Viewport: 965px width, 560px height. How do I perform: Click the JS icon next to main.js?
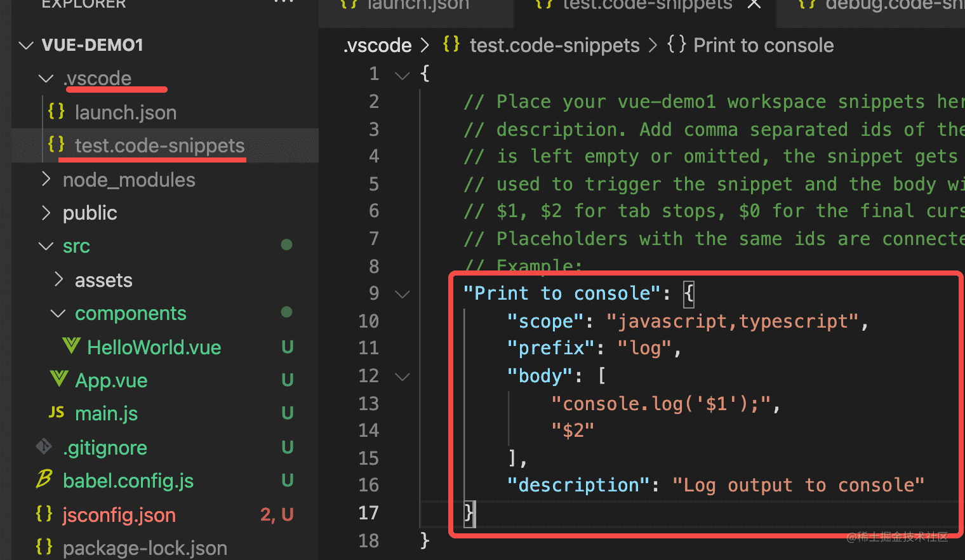click(x=57, y=413)
